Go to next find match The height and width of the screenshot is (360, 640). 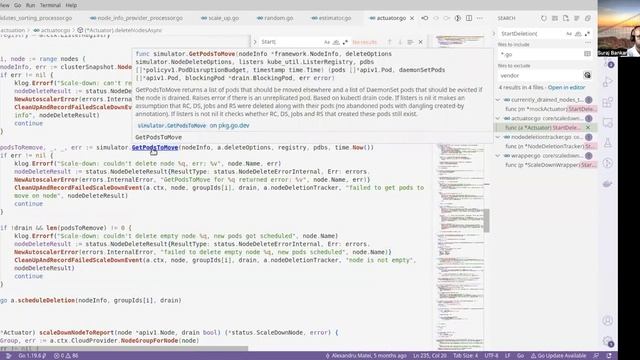coord(400,42)
